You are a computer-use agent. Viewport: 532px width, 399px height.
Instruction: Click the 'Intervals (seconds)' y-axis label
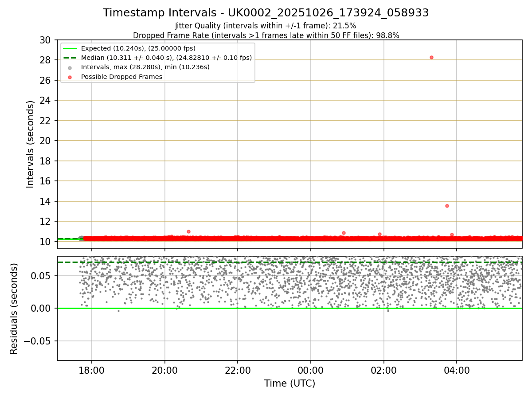pyautogui.click(x=30, y=144)
